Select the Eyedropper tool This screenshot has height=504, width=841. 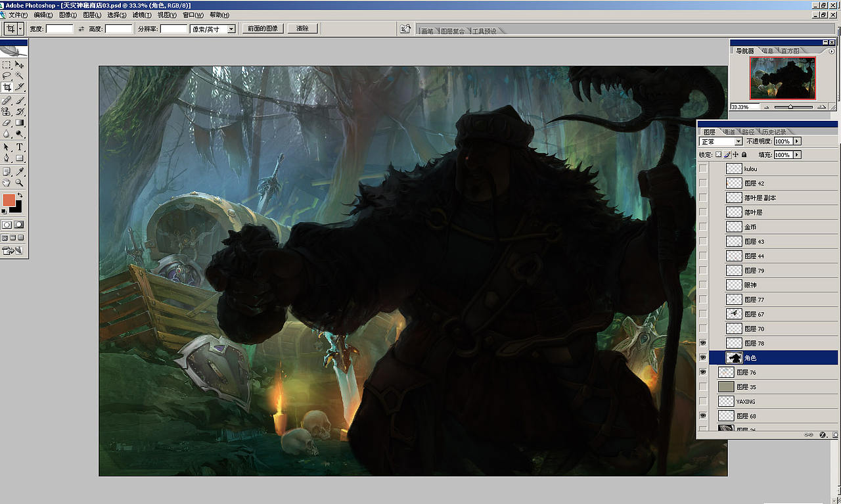(x=20, y=172)
